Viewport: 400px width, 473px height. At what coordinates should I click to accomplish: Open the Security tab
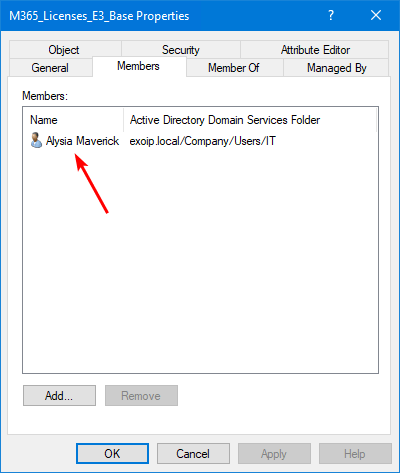(181, 50)
